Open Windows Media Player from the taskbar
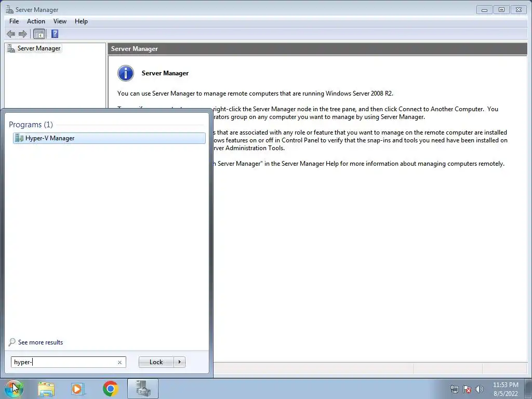532x399 pixels. [x=78, y=389]
